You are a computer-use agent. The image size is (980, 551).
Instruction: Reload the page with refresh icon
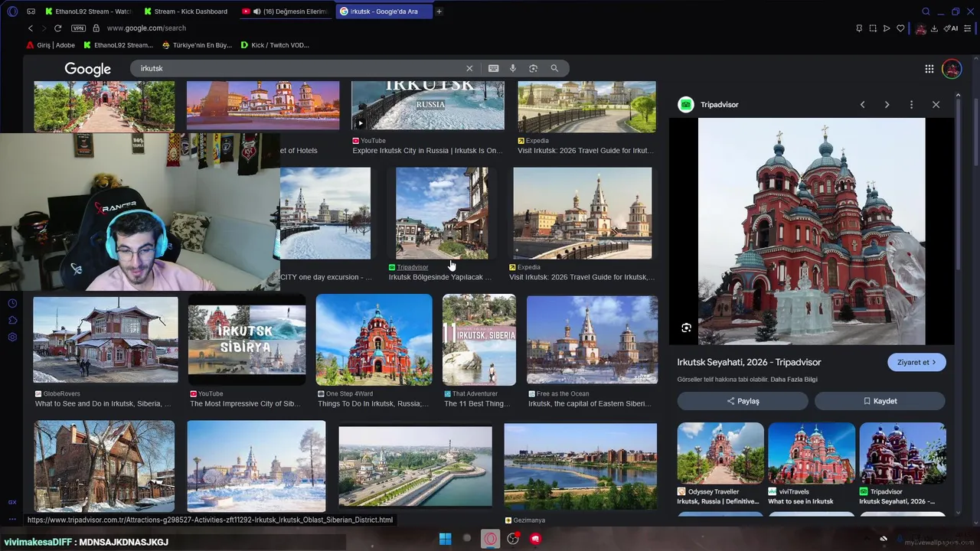click(x=57, y=28)
